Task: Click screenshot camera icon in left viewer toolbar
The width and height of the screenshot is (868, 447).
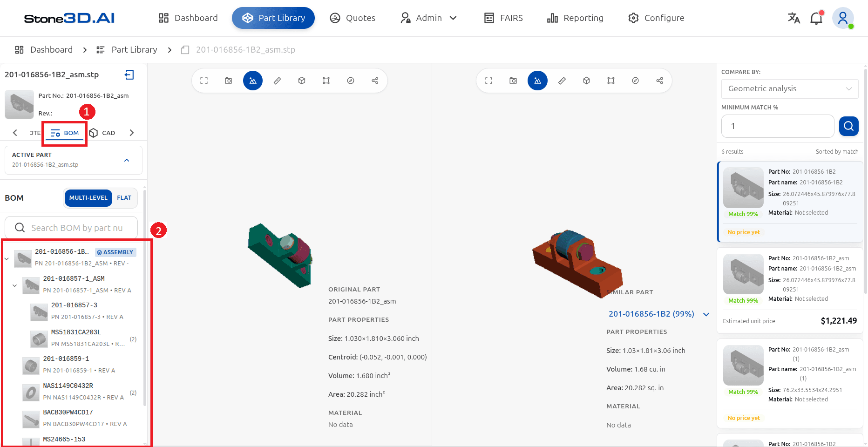Action: (229, 81)
